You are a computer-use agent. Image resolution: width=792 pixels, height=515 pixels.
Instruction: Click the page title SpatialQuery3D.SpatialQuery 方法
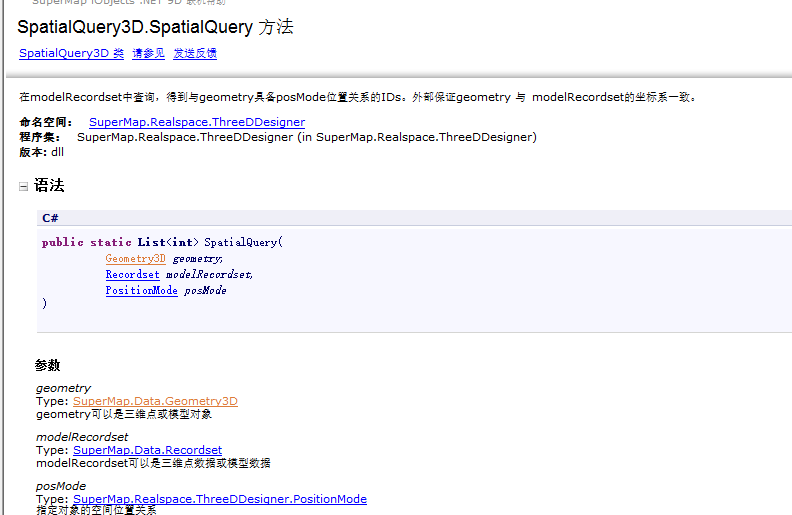[x=155, y=27]
